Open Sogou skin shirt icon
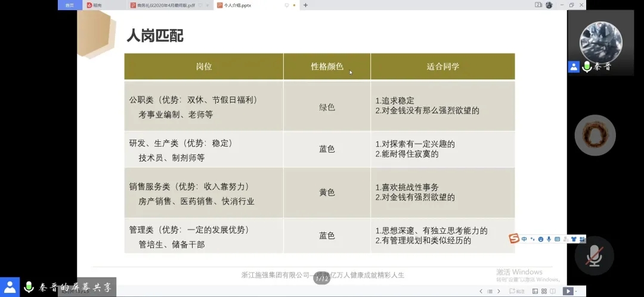The width and height of the screenshot is (644, 297). (573, 239)
